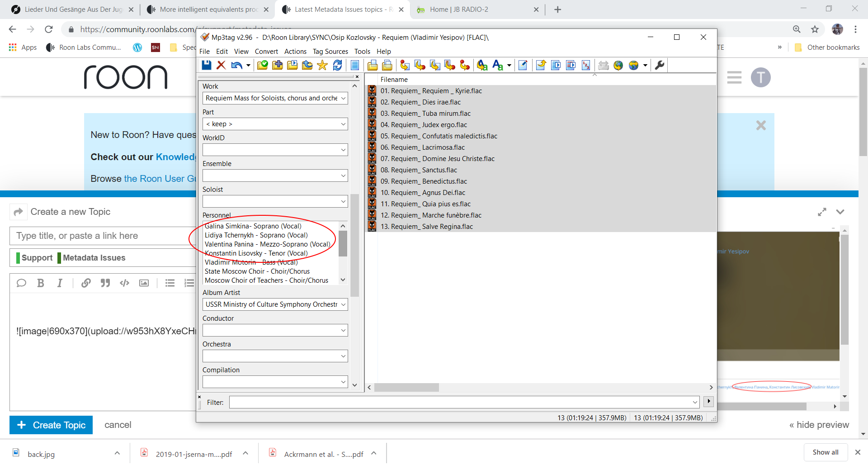The width and height of the screenshot is (868, 465).
Task: Expand the Work field dropdown
Action: pos(343,98)
